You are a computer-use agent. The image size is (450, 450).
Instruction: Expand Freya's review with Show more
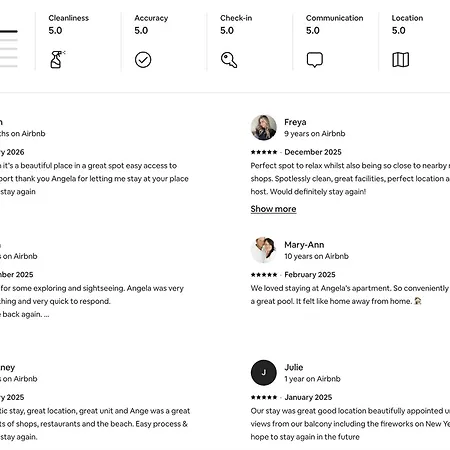[x=273, y=209]
